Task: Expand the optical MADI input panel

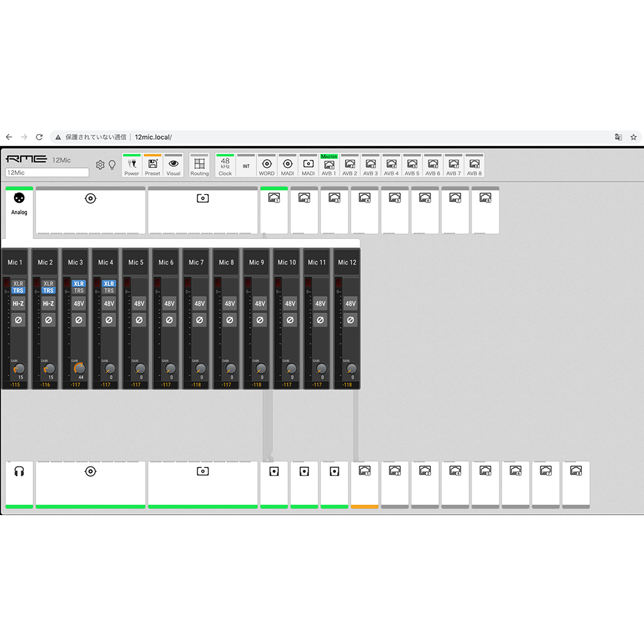Action: point(203,211)
